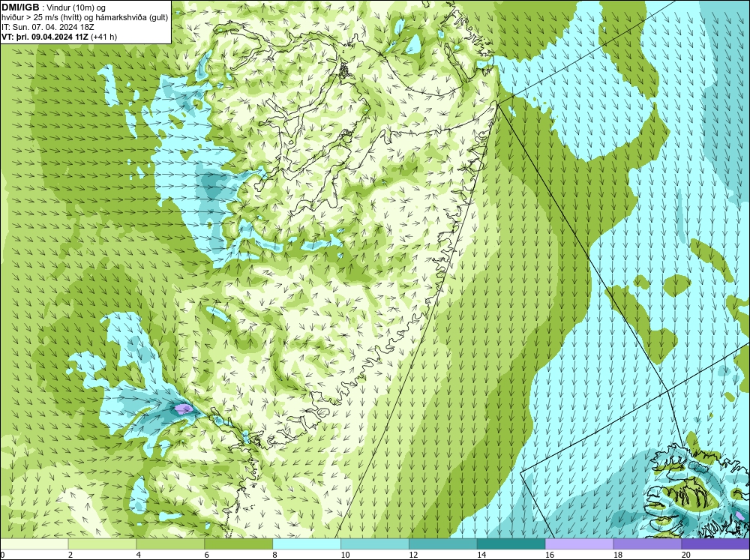Image resolution: width=750 pixels, height=560 pixels.
Task: Click the 0–2 m/s pale yellow legend swatch
Action: tap(34, 544)
